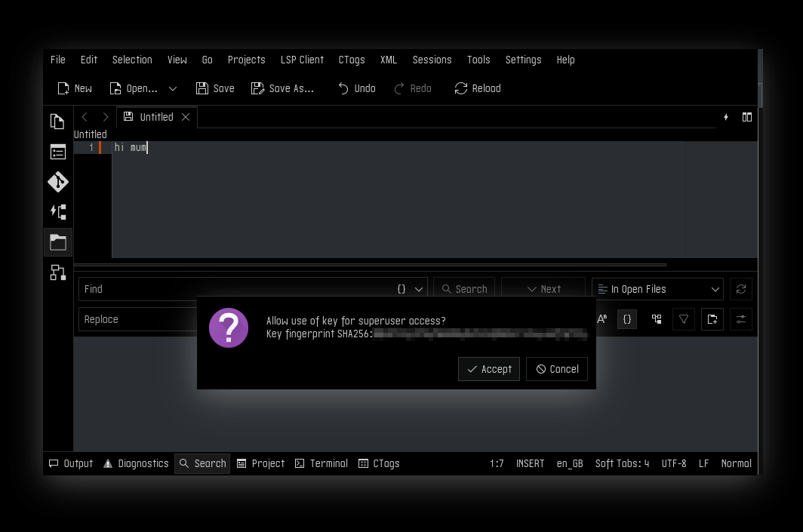803x532 pixels.
Task: Toggle regular expression search button
Action: point(626,319)
